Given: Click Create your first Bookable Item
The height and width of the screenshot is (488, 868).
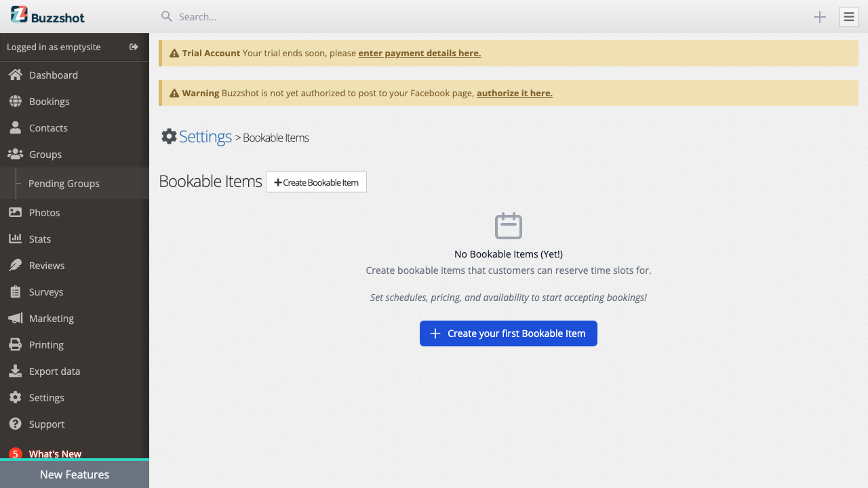Looking at the screenshot, I should [x=508, y=333].
